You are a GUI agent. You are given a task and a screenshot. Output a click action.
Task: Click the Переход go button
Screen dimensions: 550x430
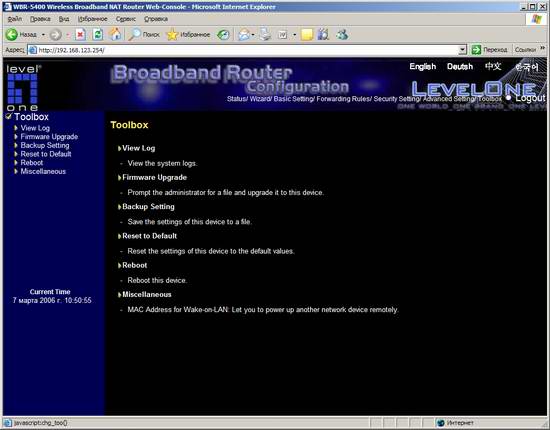coord(490,50)
